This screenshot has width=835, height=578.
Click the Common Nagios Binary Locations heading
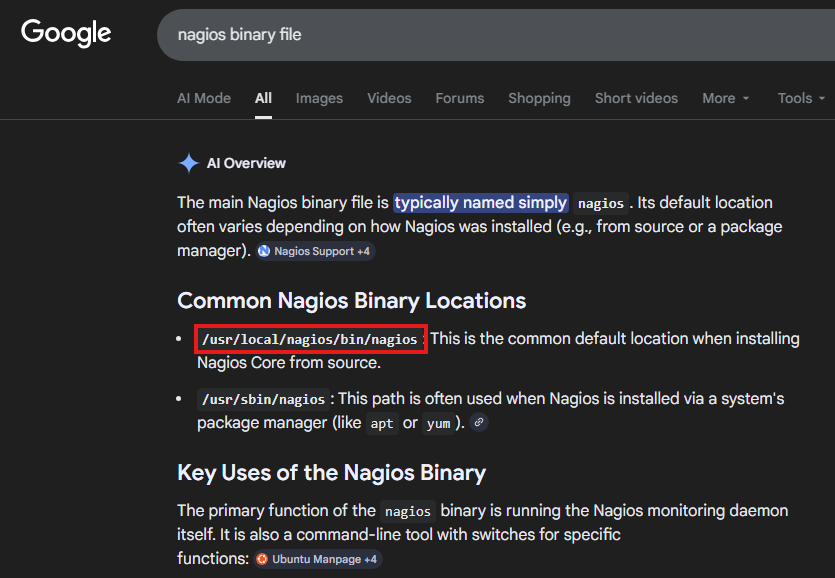pos(351,300)
